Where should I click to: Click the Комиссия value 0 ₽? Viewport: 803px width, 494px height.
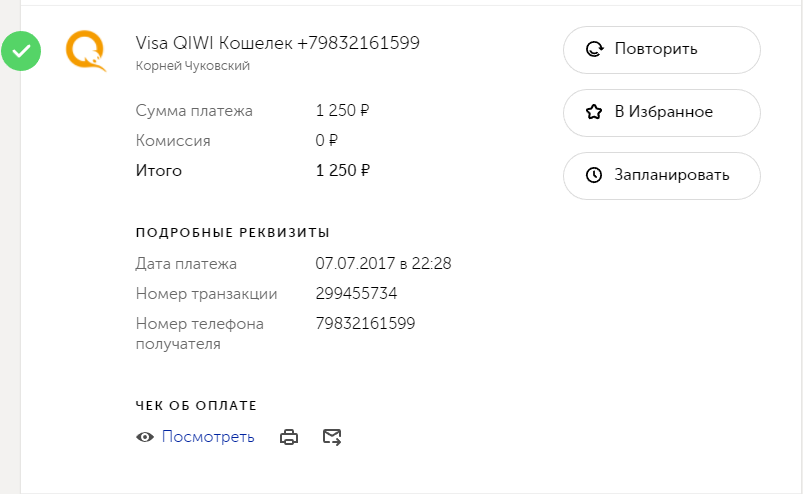(327, 141)
